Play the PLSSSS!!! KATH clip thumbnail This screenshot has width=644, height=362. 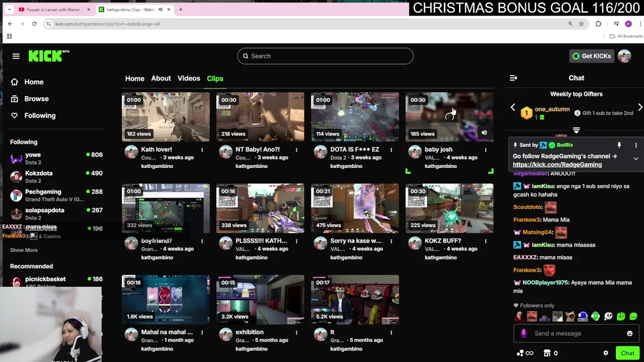pos(260,208)
